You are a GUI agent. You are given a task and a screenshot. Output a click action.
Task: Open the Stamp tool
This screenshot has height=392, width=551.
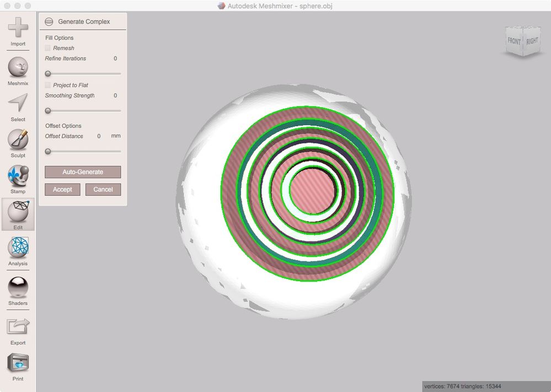(x=18, y=180)
